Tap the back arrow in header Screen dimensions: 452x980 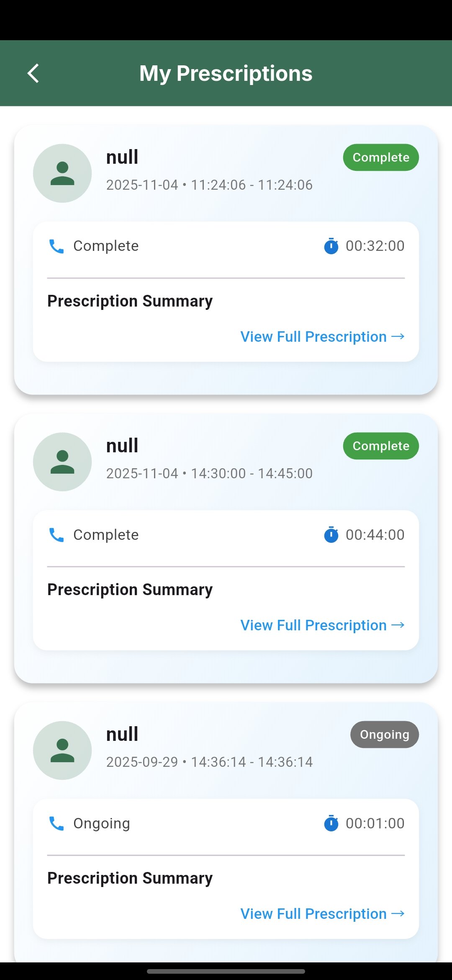(33, 73)
